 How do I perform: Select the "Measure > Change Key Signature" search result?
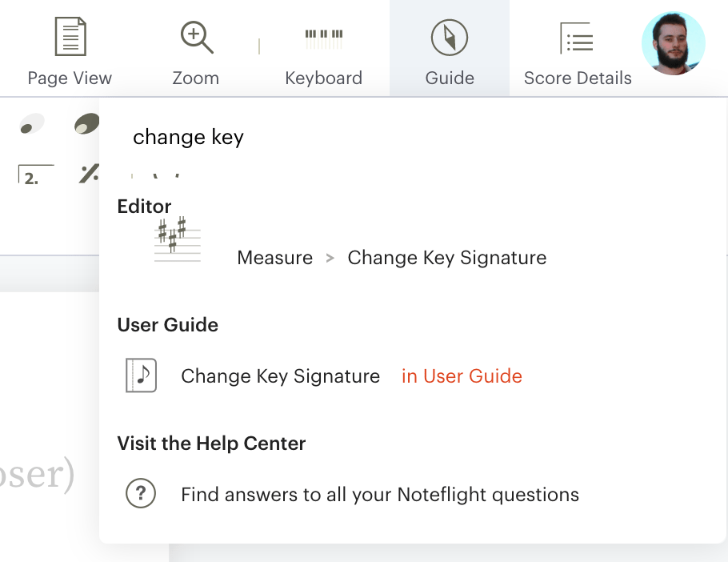390,257
